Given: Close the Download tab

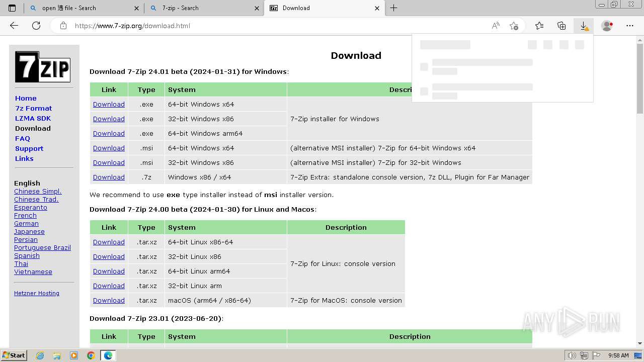Looking at the screenshot, I should coord(377,8).
